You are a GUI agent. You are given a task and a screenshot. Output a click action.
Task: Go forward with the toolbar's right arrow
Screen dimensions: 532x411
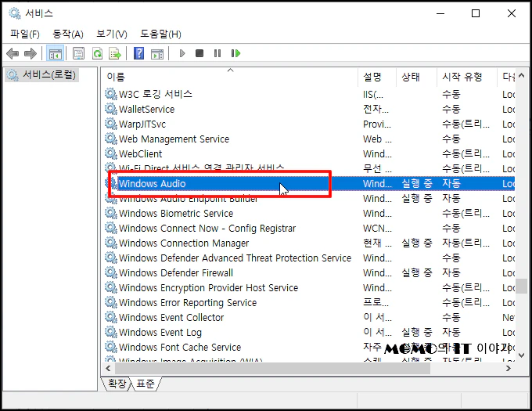click(x=31, y=53)
